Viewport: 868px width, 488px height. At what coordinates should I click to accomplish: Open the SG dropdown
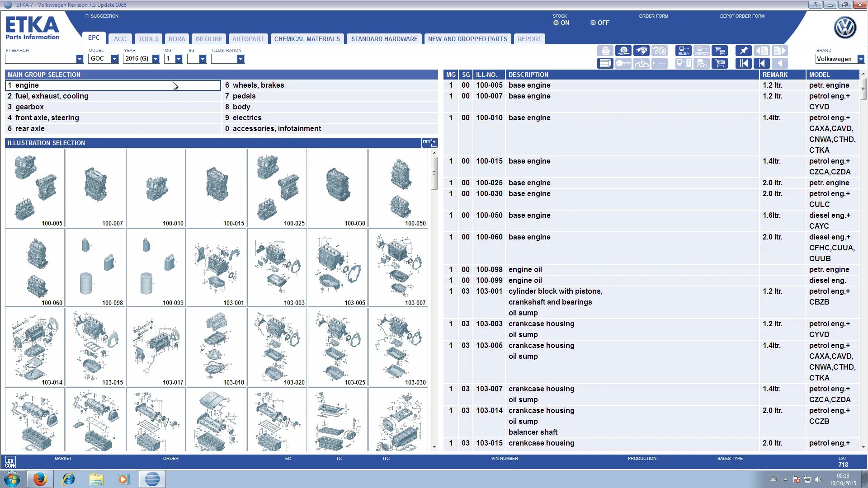pos(203,59)
